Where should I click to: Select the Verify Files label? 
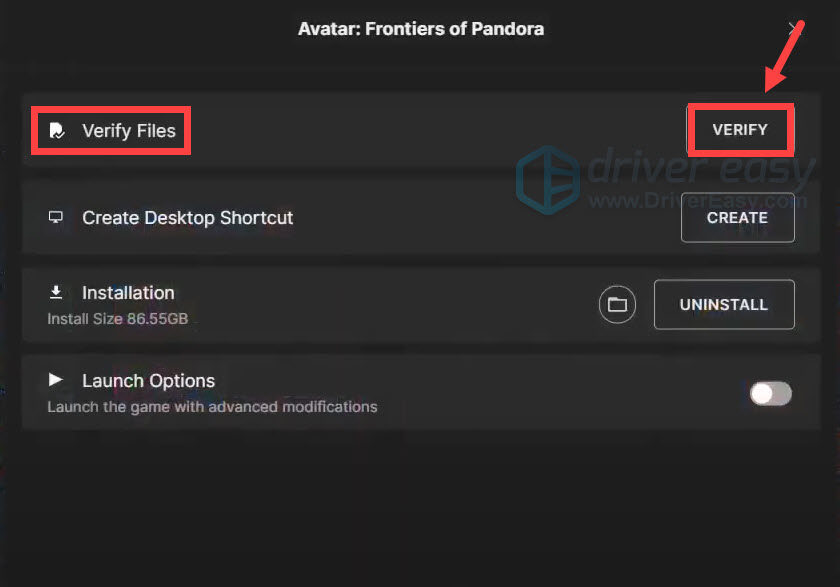click(129, 131)
